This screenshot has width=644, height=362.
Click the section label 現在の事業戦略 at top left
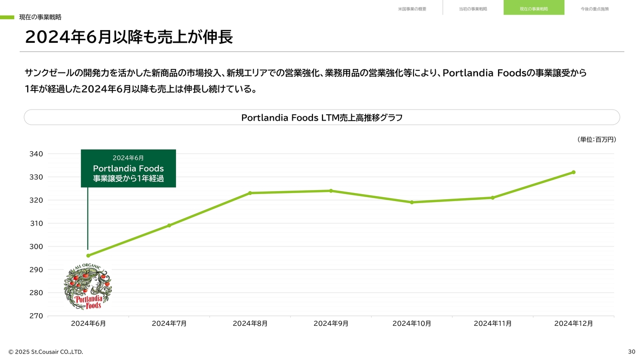click(x=40, y=17)
